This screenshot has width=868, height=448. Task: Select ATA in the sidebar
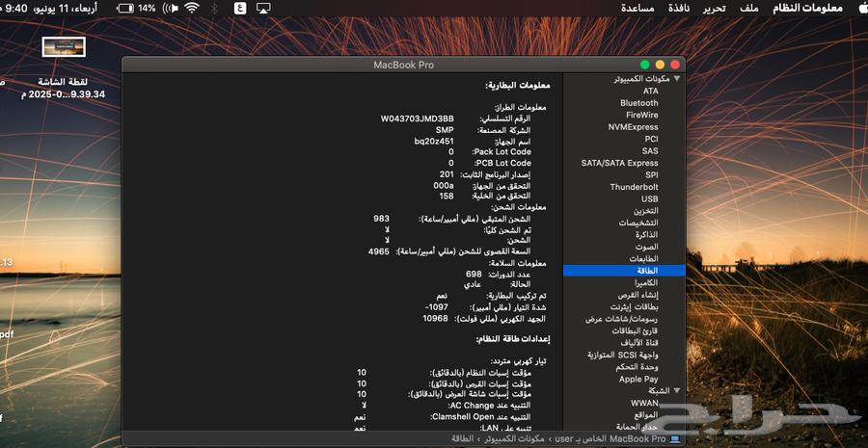coord(650,91)
